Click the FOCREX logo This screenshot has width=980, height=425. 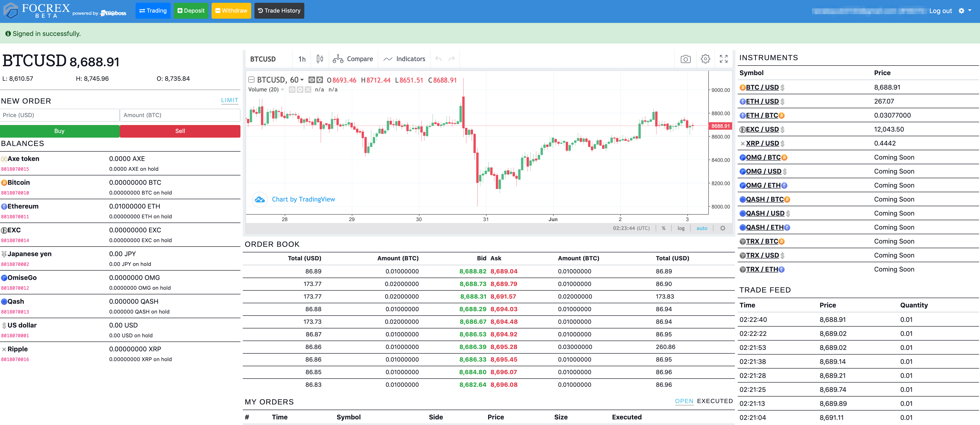[x=37, y=11]
